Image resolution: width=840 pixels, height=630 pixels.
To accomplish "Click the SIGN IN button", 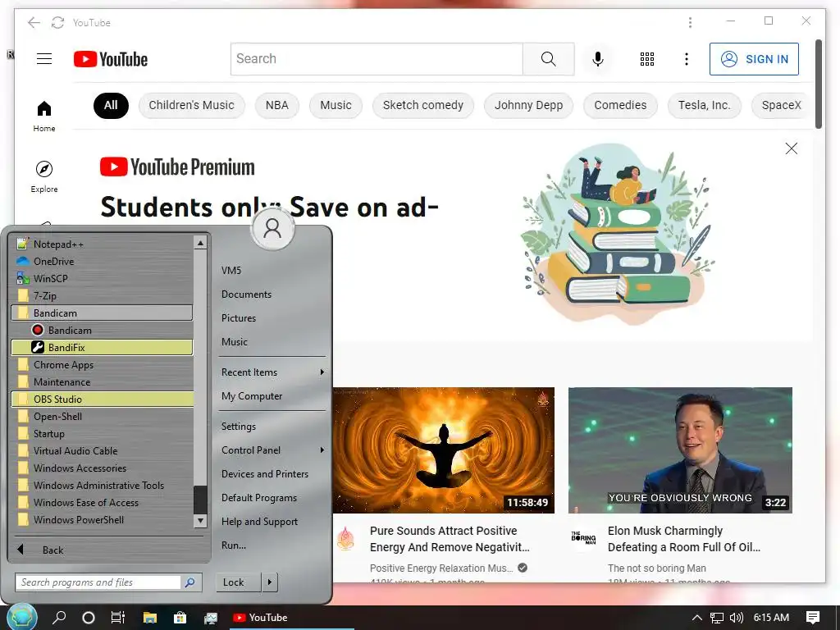I will pyautogui.click(x=754, y=59).
